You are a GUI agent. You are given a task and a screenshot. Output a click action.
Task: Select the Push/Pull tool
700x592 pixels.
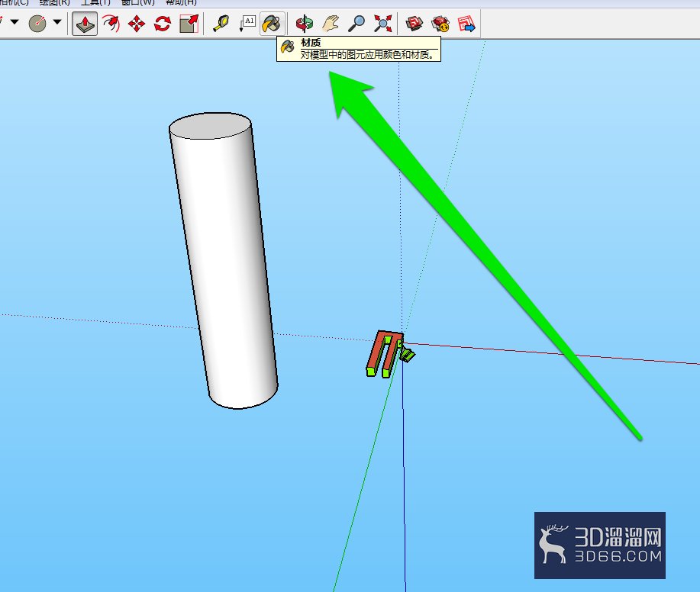pos(85,24)
